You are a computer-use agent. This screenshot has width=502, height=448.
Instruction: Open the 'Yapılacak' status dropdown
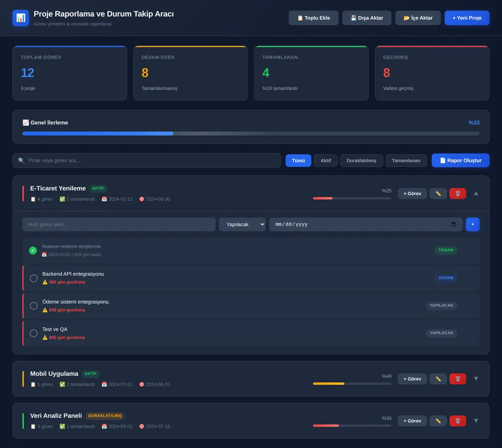point(242,224)
